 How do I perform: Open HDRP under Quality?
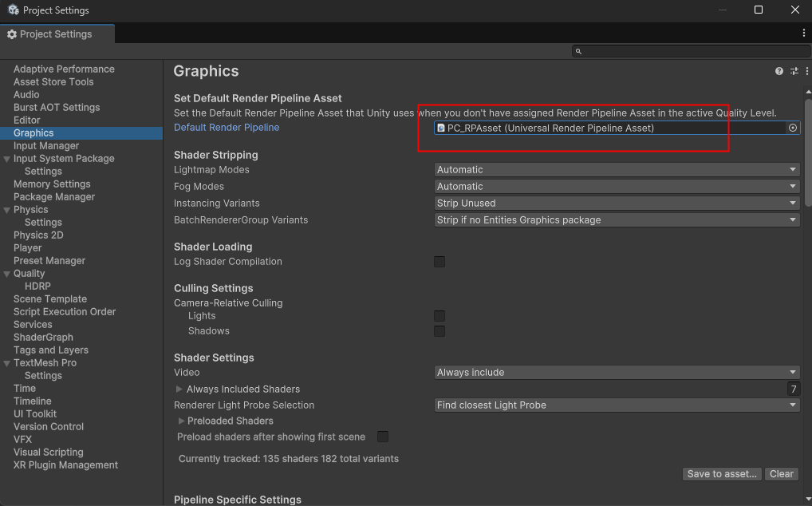(x=37, y=287)
